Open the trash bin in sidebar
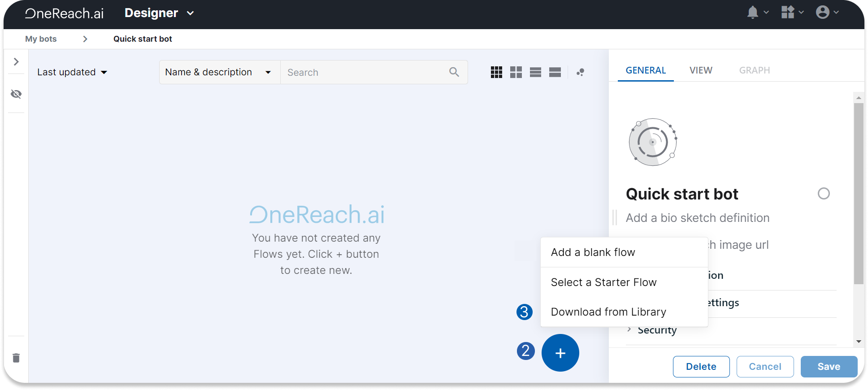 16,358
